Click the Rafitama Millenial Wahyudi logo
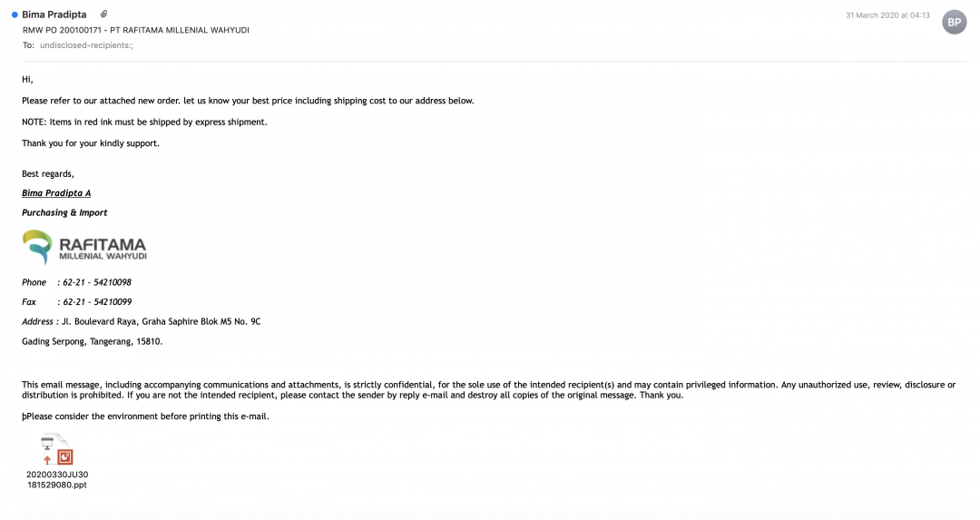Image resolution: width=980 pixels, height=520 pixels. 83,247
